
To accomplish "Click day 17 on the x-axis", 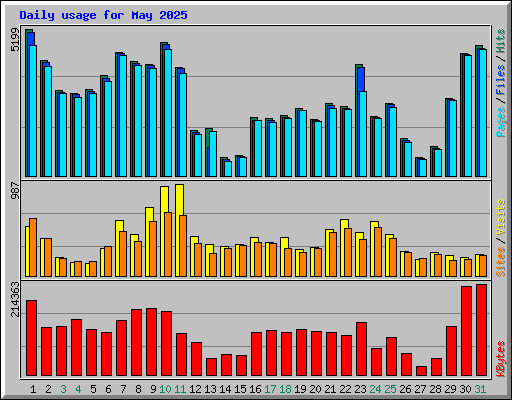I will pyautogui.click(x=270, y=389).
